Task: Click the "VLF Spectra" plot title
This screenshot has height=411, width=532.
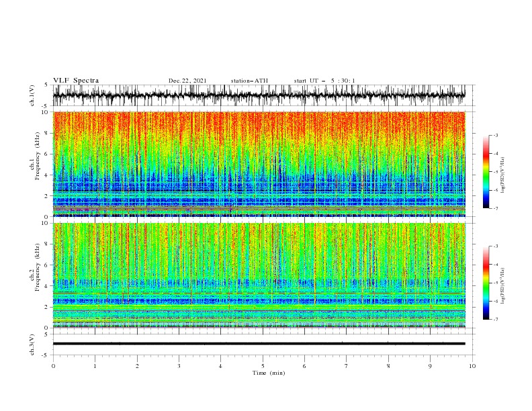Action: 76,81
